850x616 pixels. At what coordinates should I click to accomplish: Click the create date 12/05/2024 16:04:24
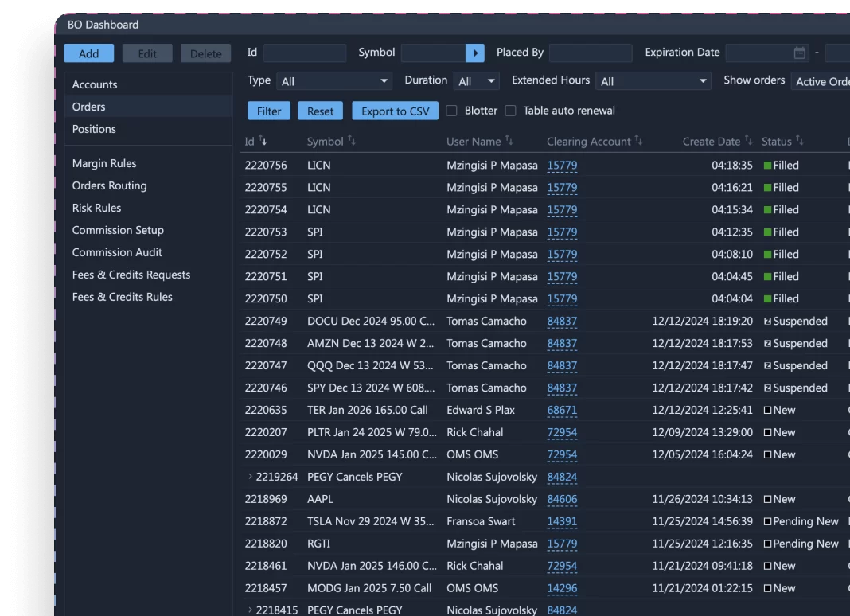(702, 454)
